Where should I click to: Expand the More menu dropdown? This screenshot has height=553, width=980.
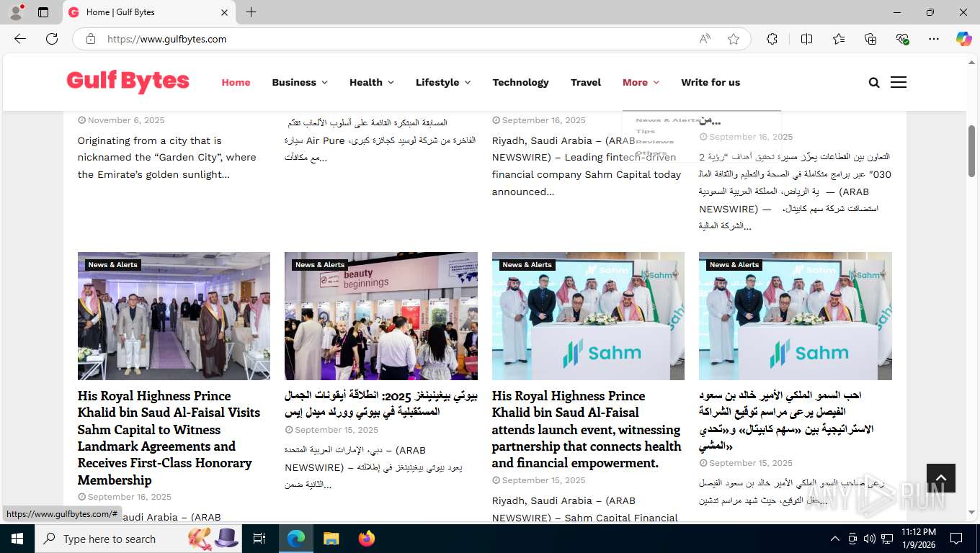[x=641, y=82]
